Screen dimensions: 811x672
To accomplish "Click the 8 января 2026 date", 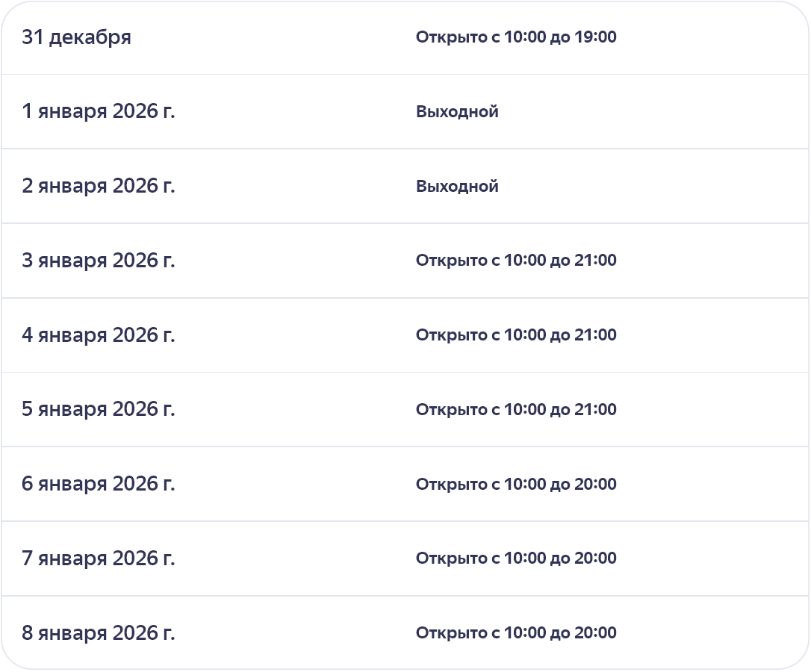I will point(98,633).
